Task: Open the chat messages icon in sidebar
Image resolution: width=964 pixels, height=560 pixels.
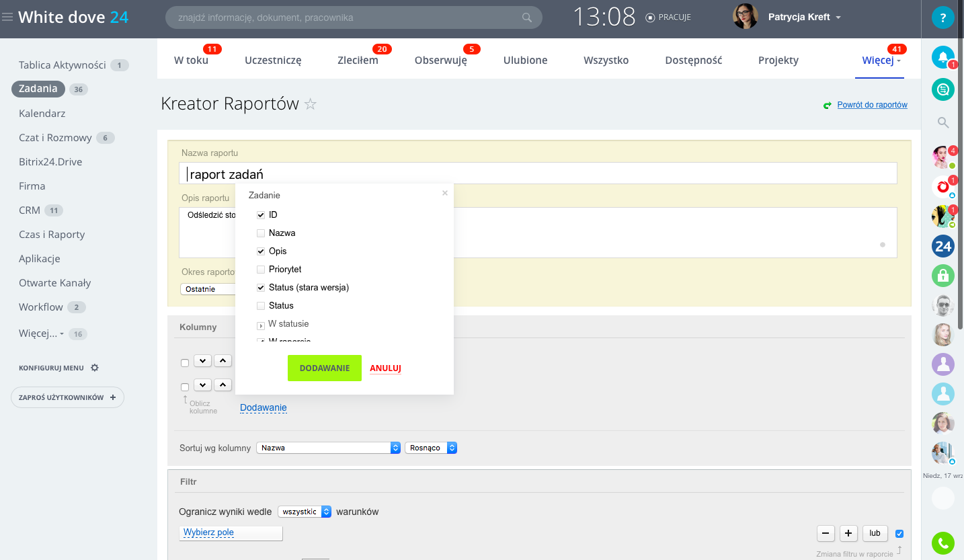Action: (942, 89)
